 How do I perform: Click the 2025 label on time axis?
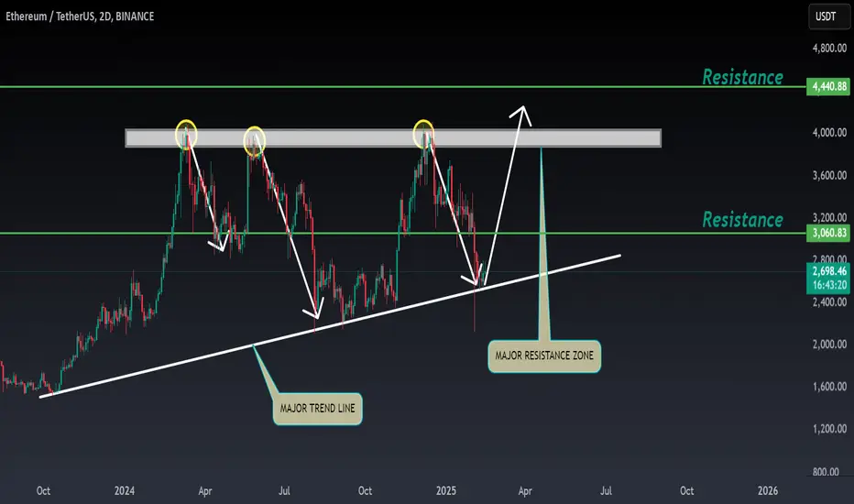click(445, 490)
